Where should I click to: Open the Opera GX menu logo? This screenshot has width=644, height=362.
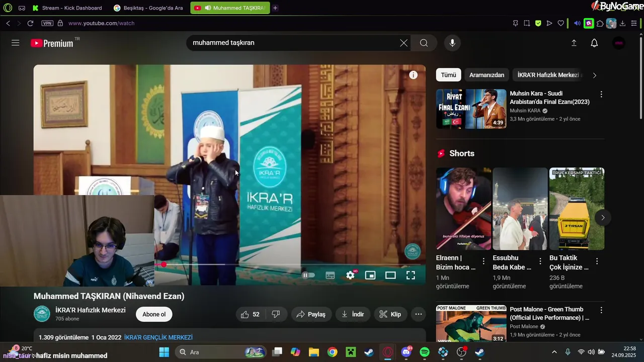pos(8,8)
